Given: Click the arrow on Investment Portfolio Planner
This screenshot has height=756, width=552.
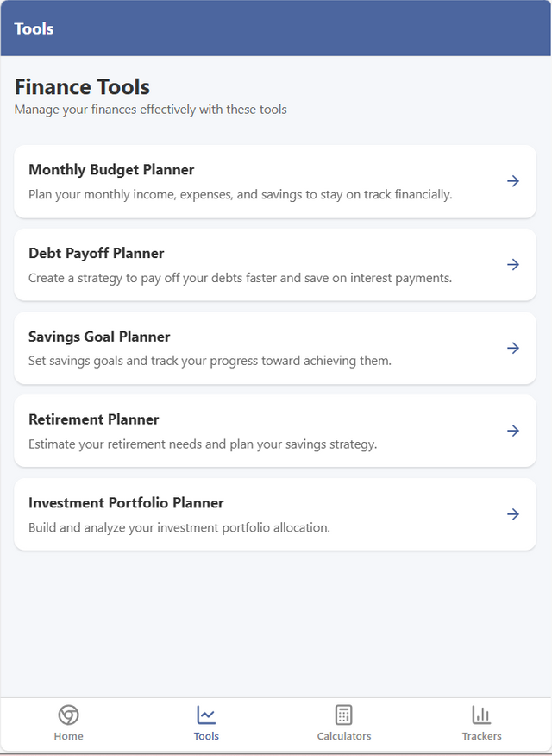Looking at the screenshot, I should 513,514.
